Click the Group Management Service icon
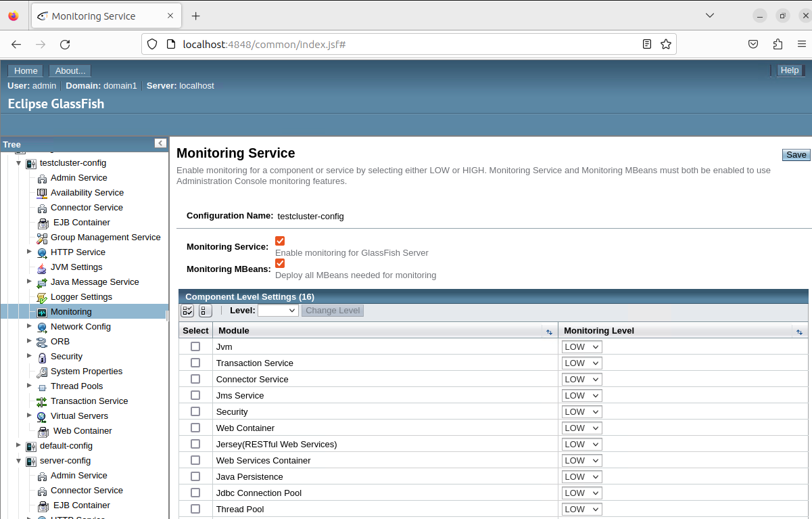This screenshot has width=812, height=519. click(42, 238)
